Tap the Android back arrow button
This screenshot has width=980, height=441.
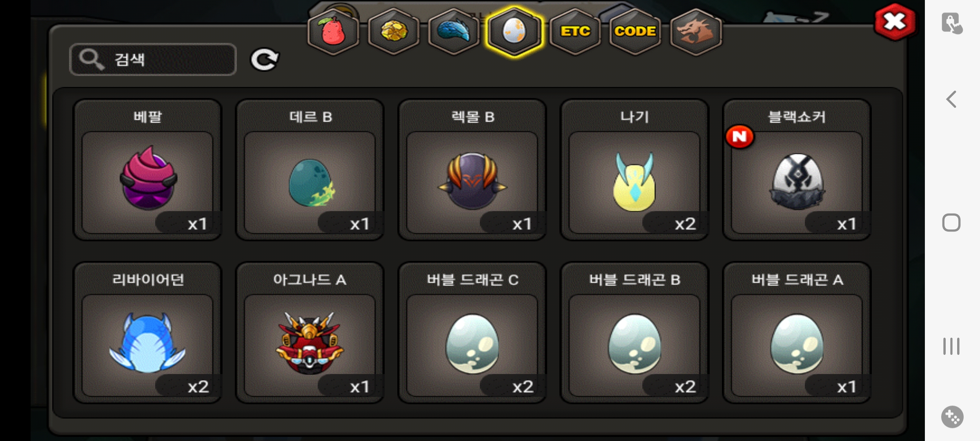point(951,99)
